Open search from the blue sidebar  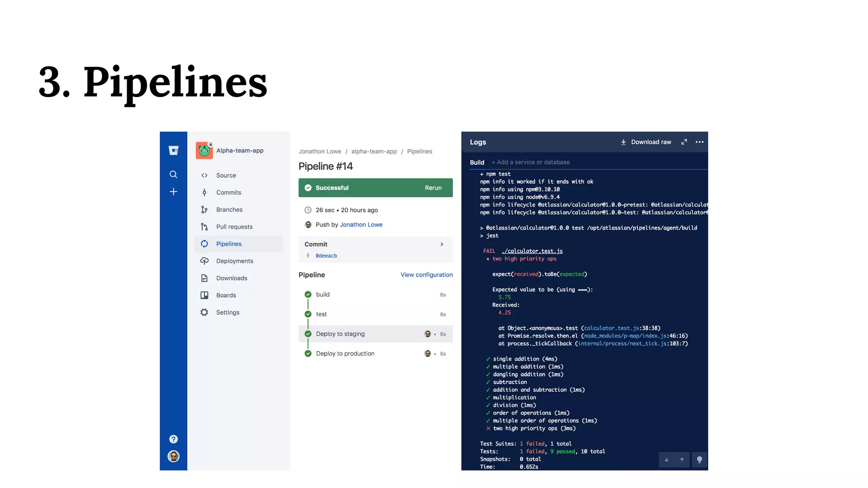[x=173, y=175]
